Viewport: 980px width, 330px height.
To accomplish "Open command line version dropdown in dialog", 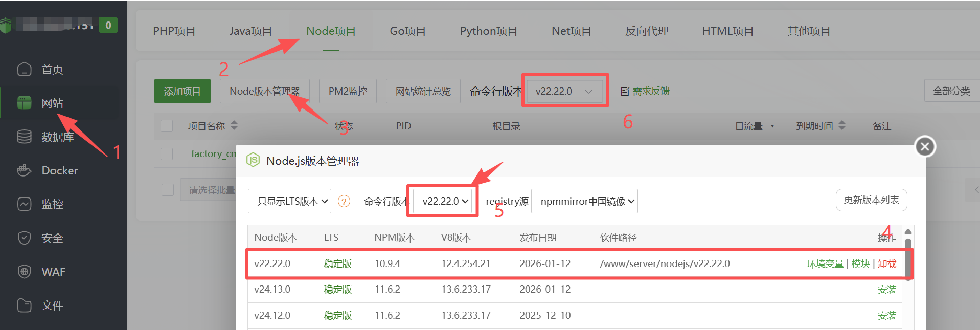I will [443, 202].
